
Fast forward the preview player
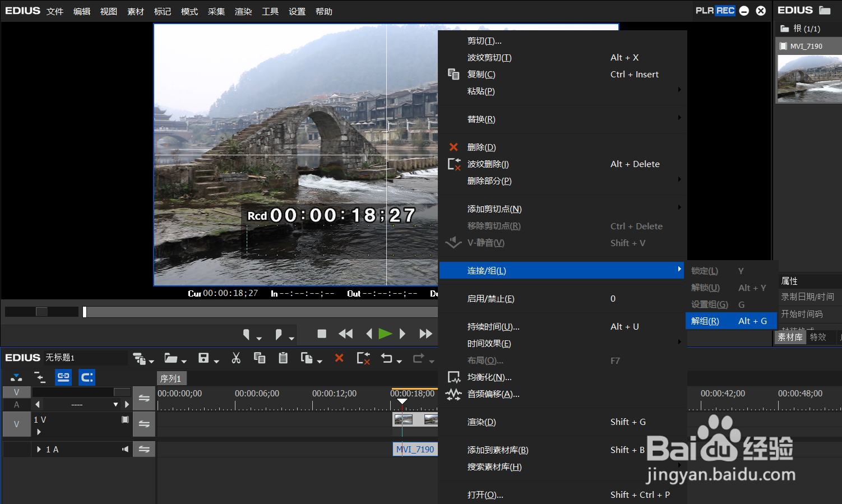pyautogui.click(x=425, y=334)
